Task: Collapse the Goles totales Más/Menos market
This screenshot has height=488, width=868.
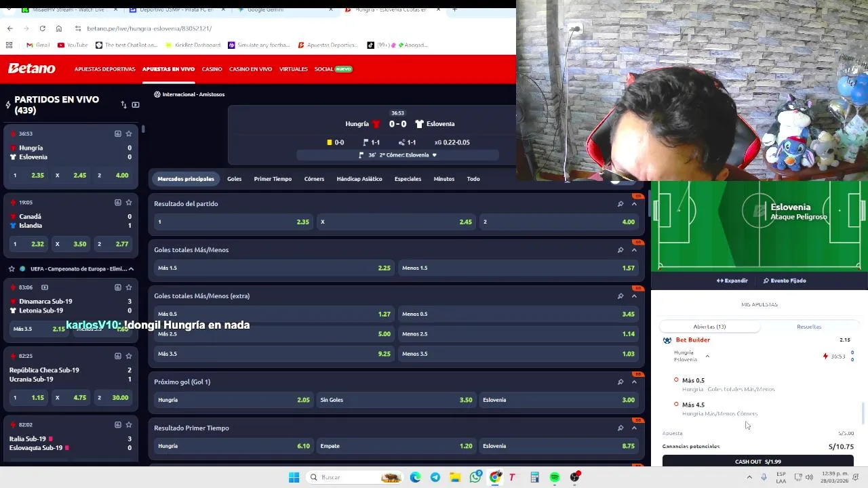Action: coord(634,249)
